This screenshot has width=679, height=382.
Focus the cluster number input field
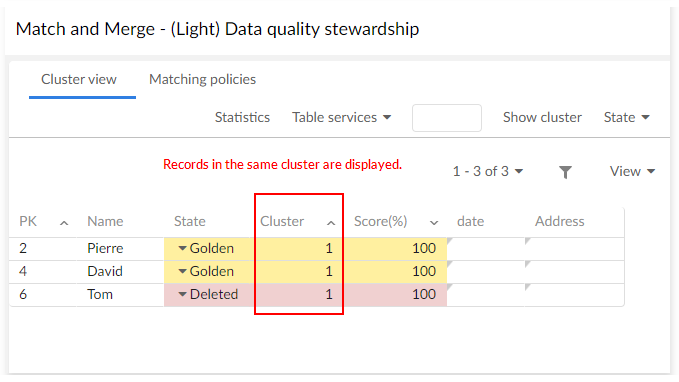coord(447,118)
